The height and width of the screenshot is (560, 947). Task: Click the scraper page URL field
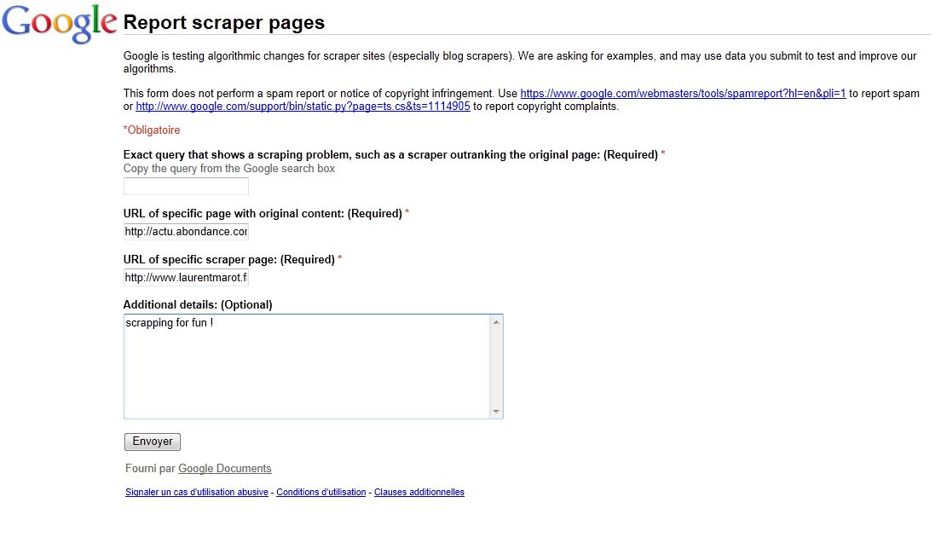click(x=186, y=277)
